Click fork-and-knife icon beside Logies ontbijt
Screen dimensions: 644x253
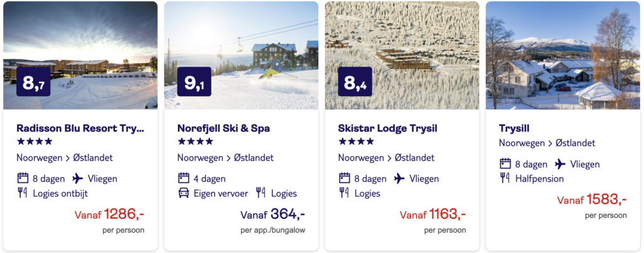(23, 193)
